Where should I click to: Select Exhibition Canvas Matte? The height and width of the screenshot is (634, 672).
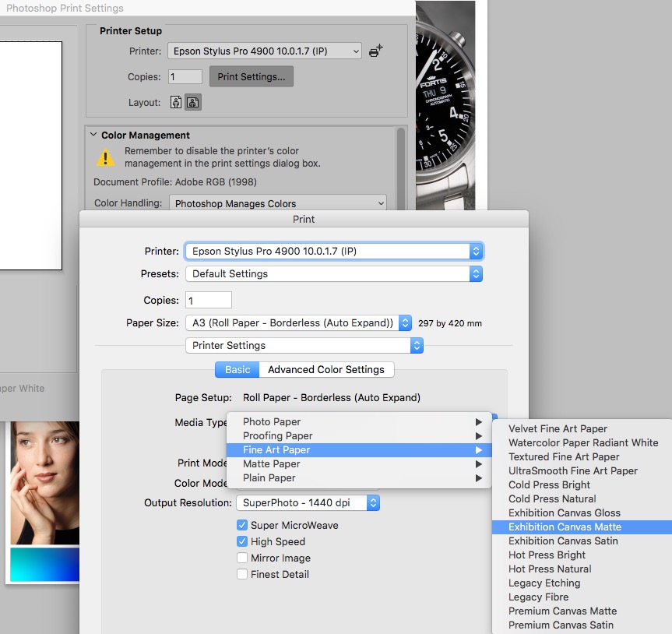pos(582,527)
